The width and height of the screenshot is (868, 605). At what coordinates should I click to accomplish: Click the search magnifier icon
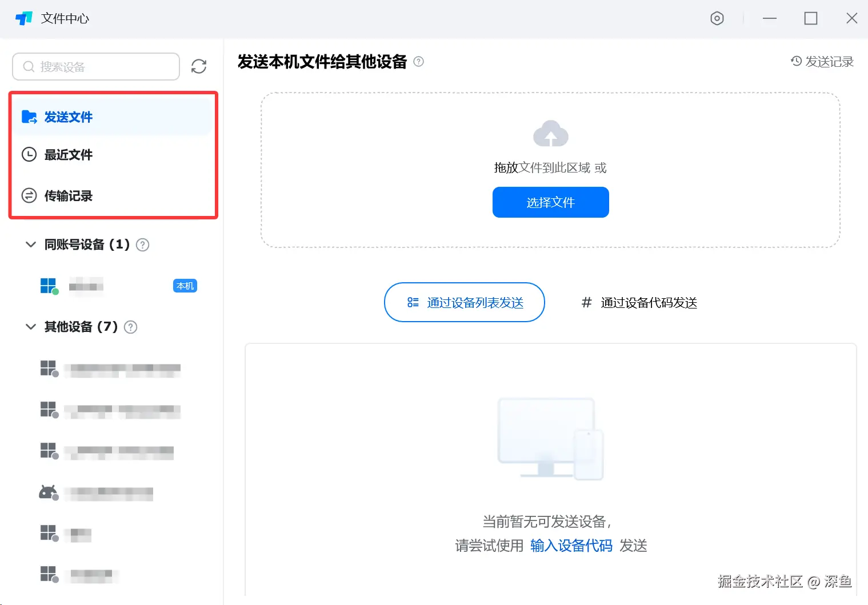click(29, 67)
